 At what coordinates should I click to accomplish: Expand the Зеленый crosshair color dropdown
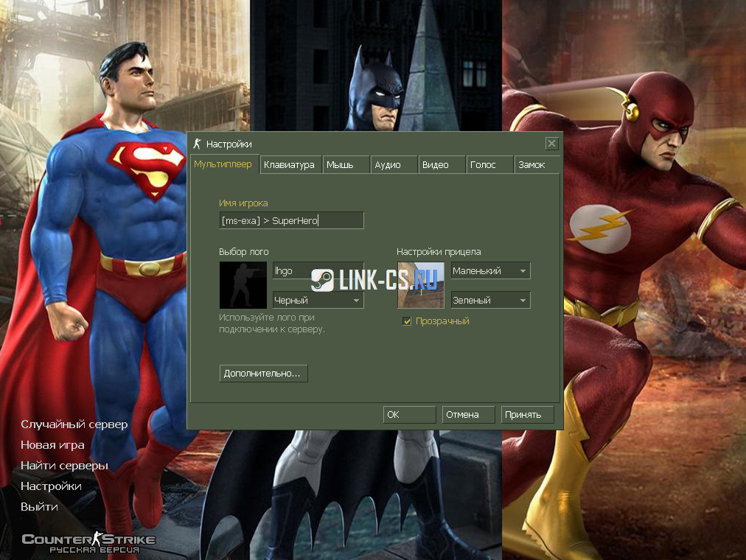coord(491,301)
